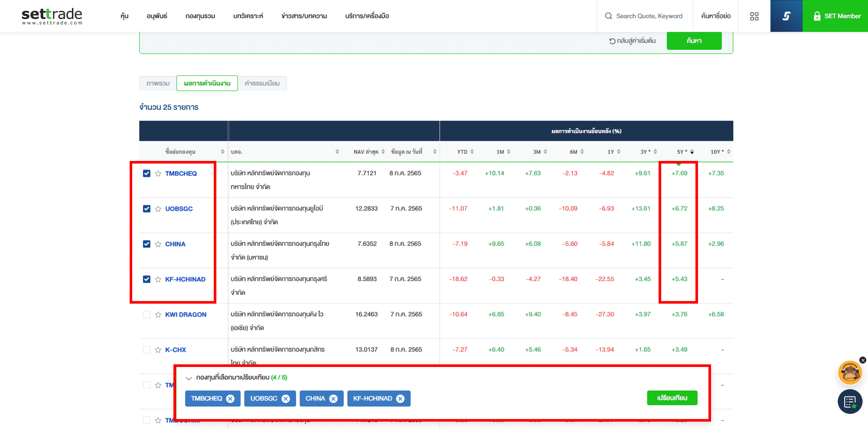The height and width of the screenshot is (429, 868).
Task: Open the กองทุนรวม menu
Action: click(200, 16)
